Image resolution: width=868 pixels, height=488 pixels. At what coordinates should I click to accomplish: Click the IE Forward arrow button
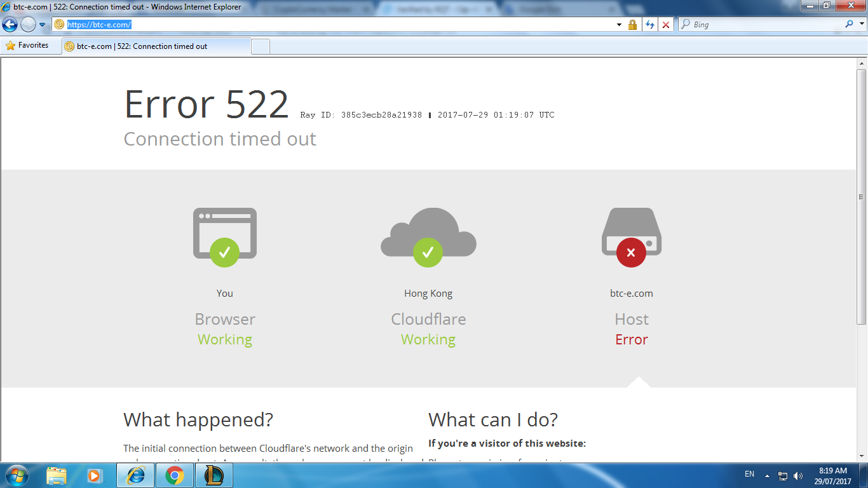pyautogui.click(x=28, y=25)
